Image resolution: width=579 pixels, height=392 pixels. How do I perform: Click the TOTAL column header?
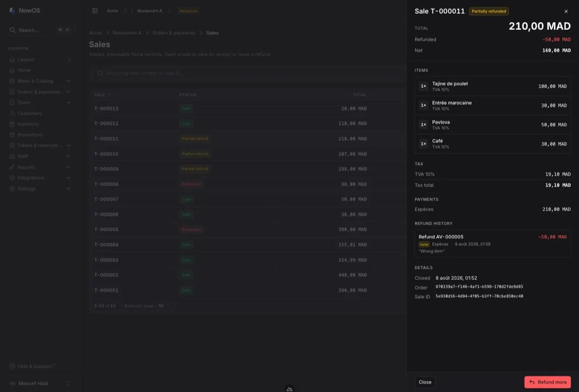coord(359,95)
